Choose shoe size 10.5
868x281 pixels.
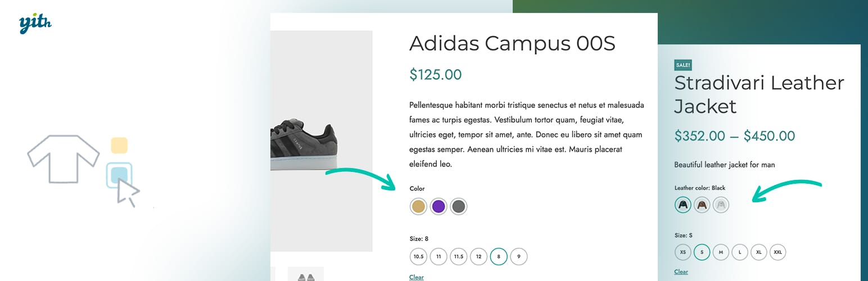pyautogui.click(x=418, y=257)
